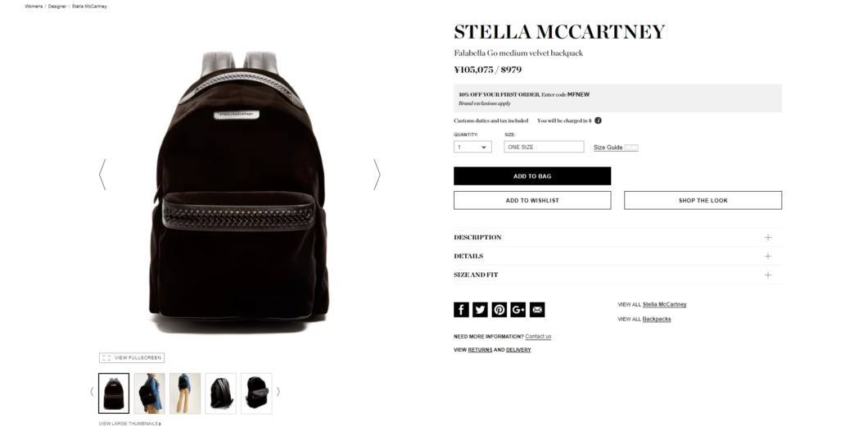The width and height of the screenshot is (868, 432).
Task: Open currency charge info icon
Action: click(x=598, y=121)
